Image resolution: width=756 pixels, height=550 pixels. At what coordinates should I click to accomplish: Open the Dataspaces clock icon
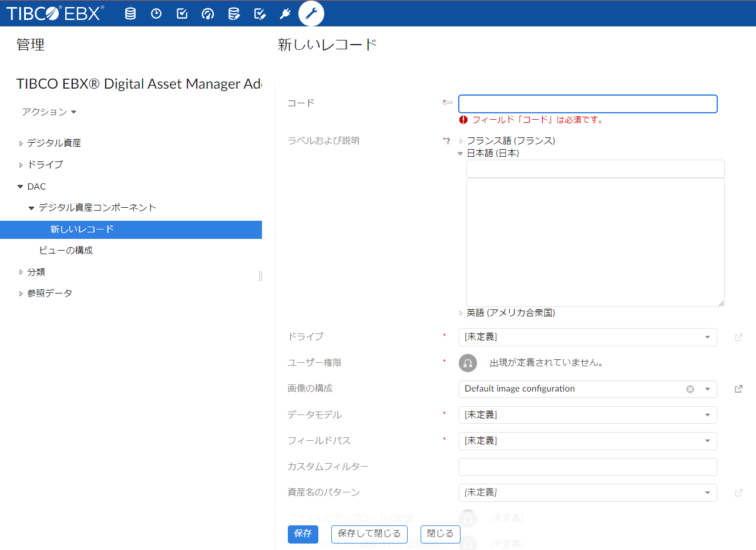[156, 14]
